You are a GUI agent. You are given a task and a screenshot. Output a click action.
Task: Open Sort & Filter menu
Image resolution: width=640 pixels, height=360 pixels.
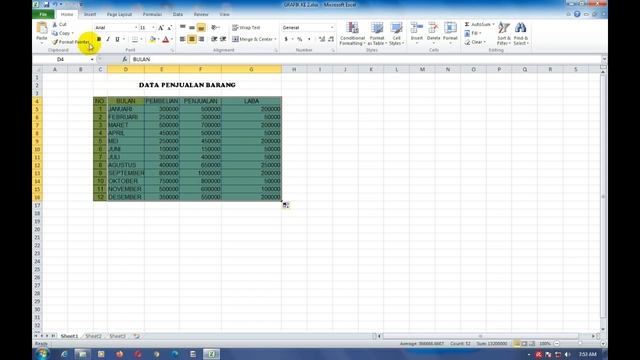tap(504, 33)
